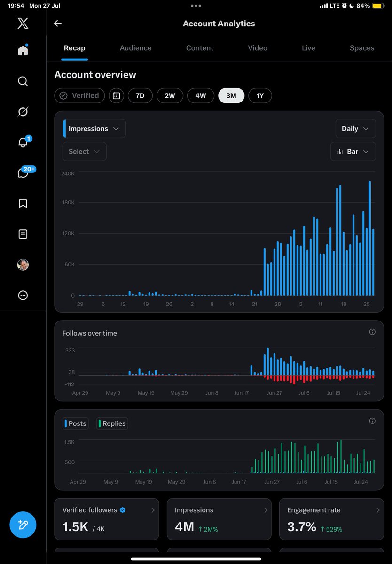This screenshot has width=392, height=564.
Task: Open the Select secondary metric dropdown
Action: point(85,151)
